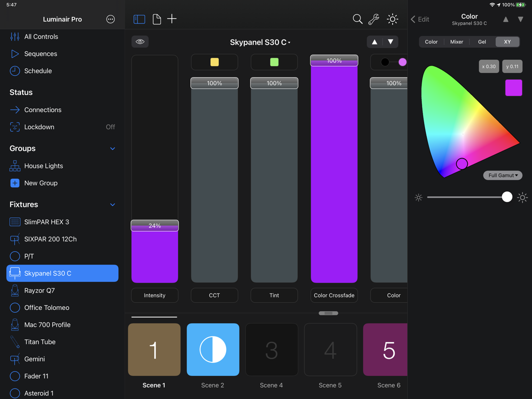Image resolution: width=532 pixels, height=399 pixels.
Task: Select Office Tolomeo fixture
Action: 63,308
